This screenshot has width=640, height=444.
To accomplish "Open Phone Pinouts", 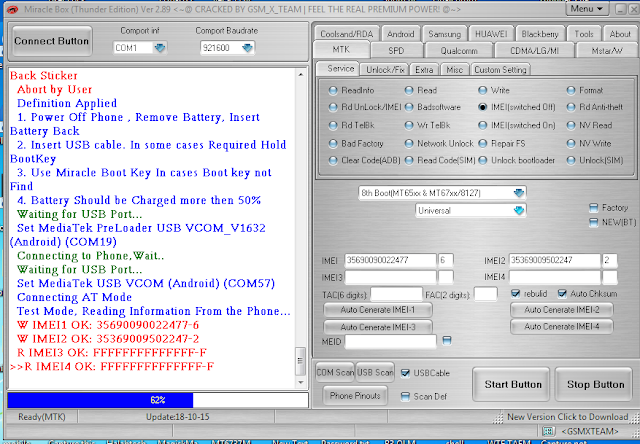I will click(x=355, y=395).
